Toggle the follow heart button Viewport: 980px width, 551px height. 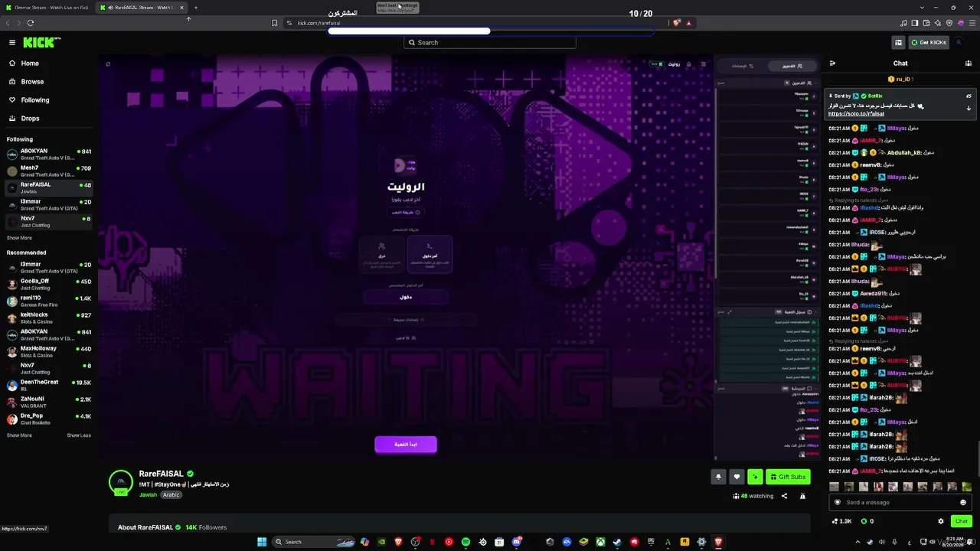pyautogui.click(x=737, y=477)
